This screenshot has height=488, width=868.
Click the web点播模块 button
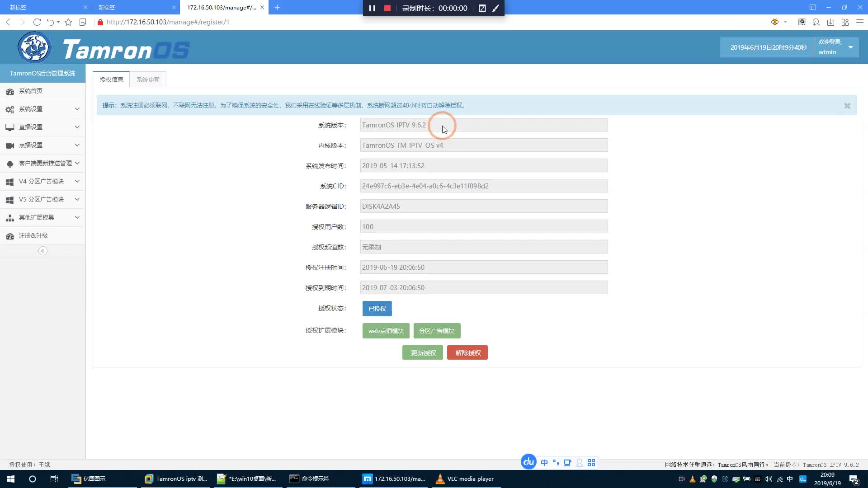(386, 331)
